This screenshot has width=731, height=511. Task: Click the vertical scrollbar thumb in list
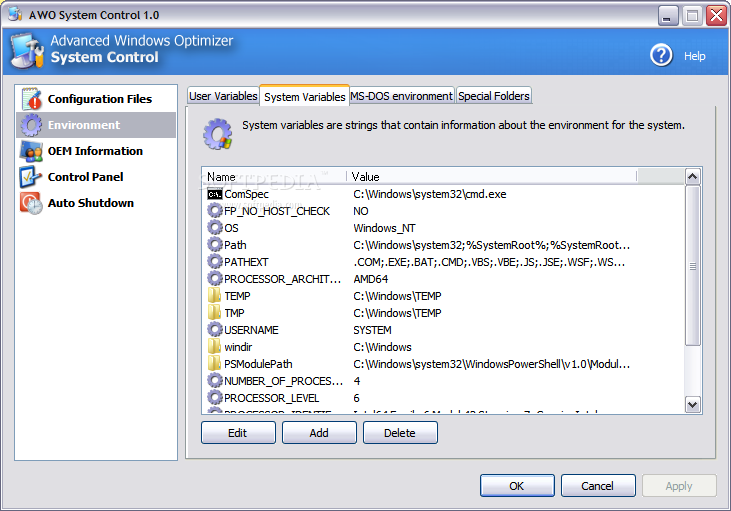tap(692, 266)
